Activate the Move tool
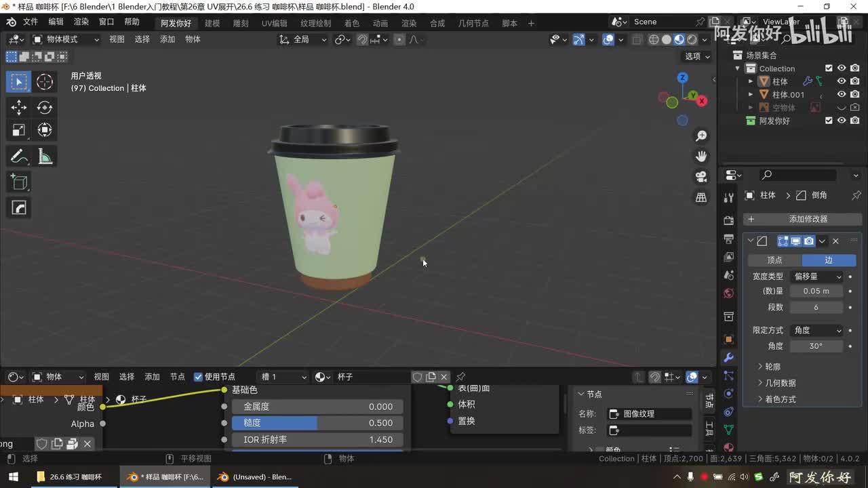868x488 pixels. point(19,107)
